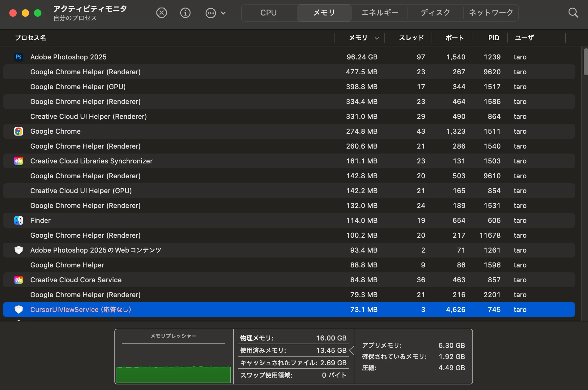Open the search magnifier icon

click(573, 13)
